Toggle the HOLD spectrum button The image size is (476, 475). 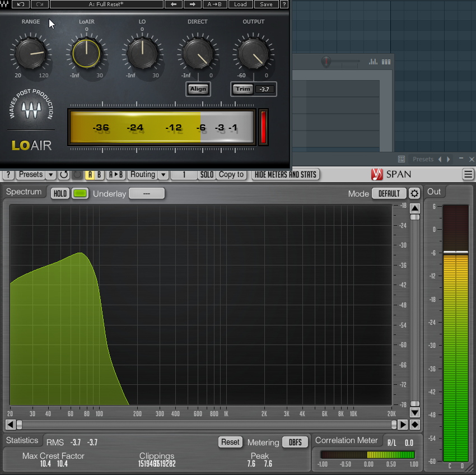pyautogui.click(x=60, y=193)
